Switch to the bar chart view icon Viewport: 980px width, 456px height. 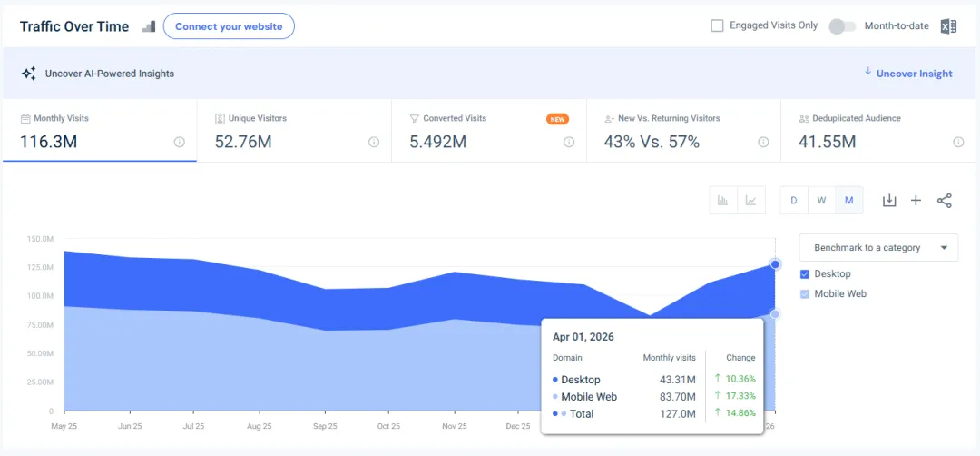click(x=724, y=201)
